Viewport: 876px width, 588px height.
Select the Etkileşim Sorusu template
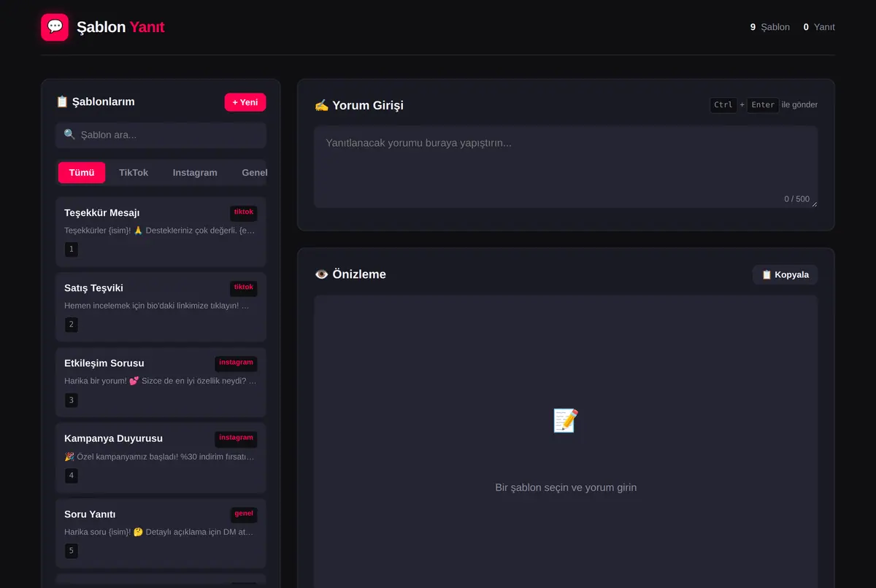pos(161,382)
